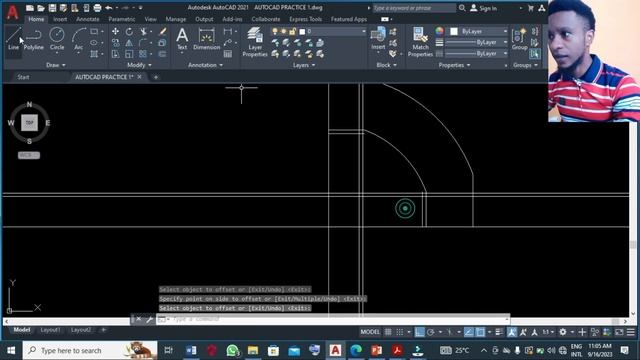Click the Trim tool icon
This screenshot has width=640, height=360.
click(143, 31)
